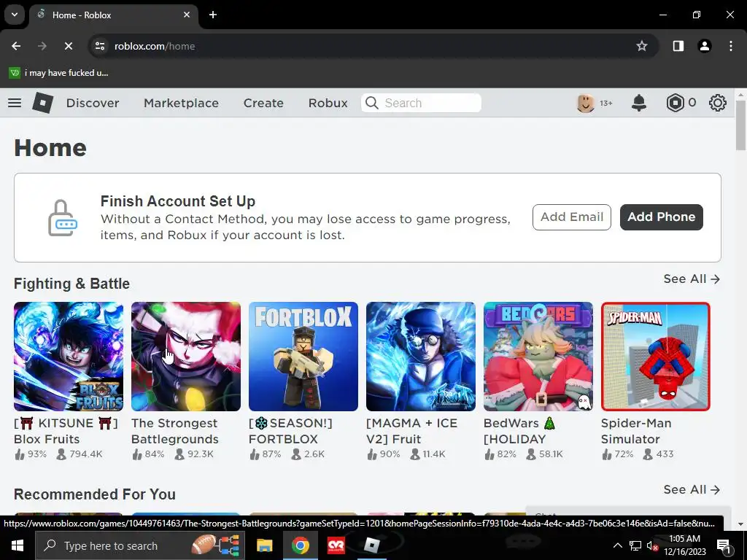The width and height of the screenshot is (747, 560).
Task: Click the Windows taskbar search box
Action: click(140, 545)
